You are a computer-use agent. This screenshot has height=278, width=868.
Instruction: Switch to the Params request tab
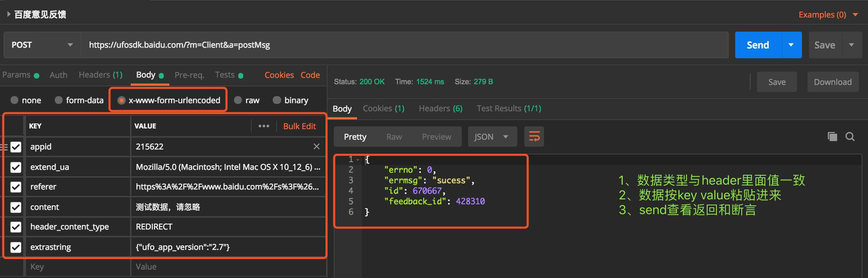click(20, 75)
